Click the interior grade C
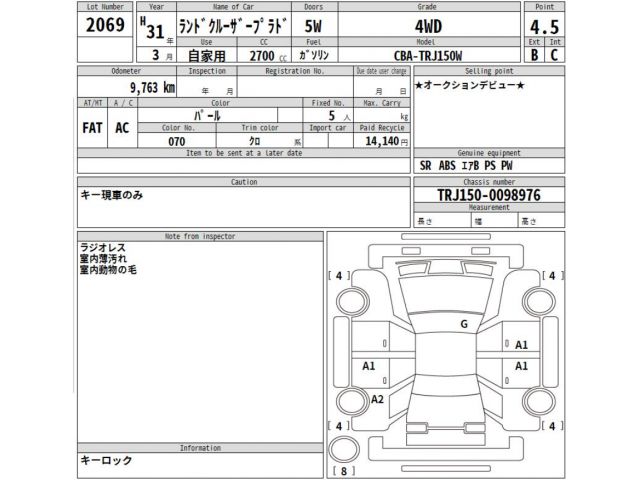The width and height of the screenshot is (640, 480). tap(554, 55)
